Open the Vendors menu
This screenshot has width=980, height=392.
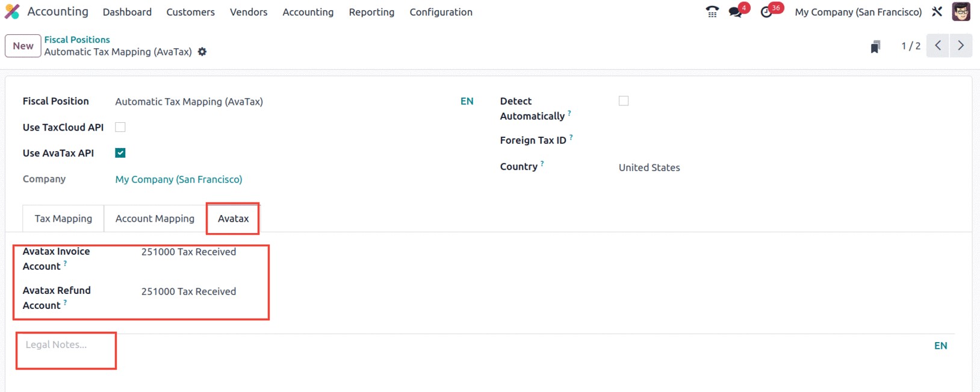(x=249, y=12)
